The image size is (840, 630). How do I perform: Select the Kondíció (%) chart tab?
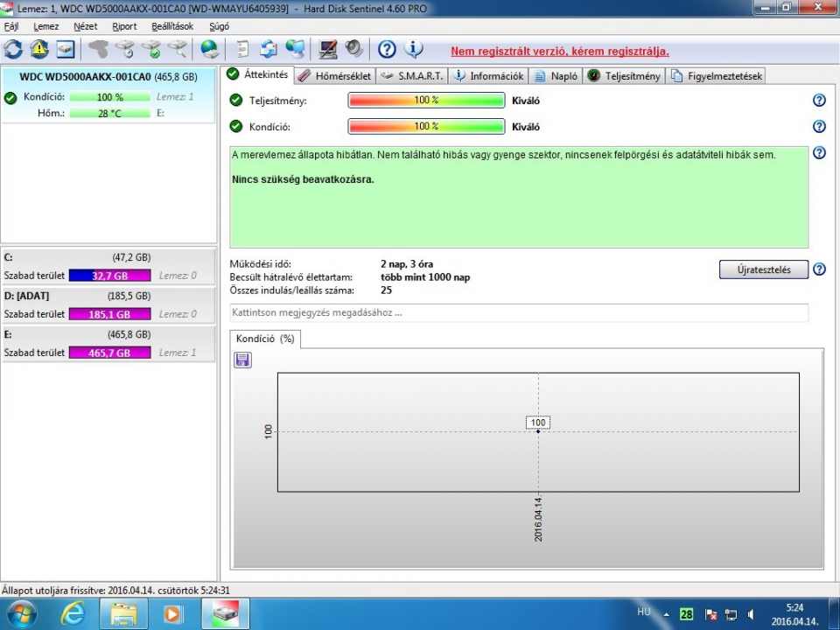click(x=265, y=339)
